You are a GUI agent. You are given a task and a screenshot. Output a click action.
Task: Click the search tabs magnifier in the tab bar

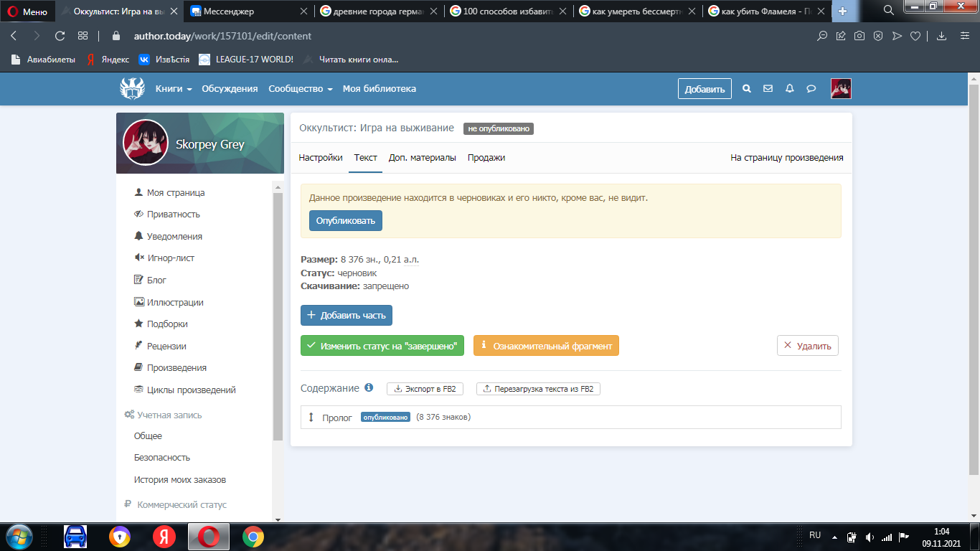point(889,11)
